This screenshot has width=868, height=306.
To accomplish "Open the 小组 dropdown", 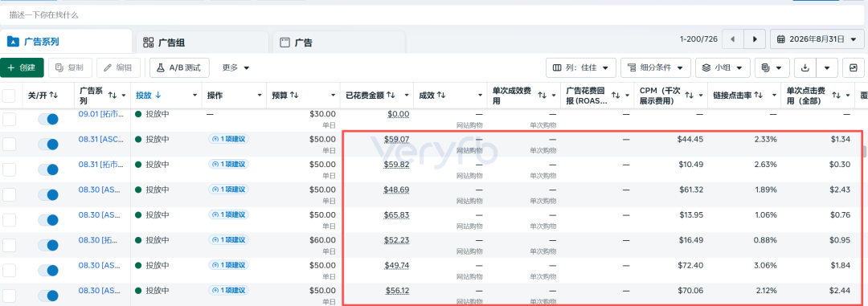I will (x=723, y=67).
